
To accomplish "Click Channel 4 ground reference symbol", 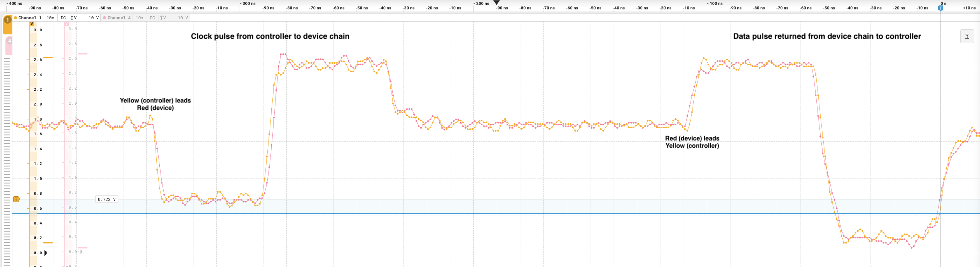I will 80,252.
